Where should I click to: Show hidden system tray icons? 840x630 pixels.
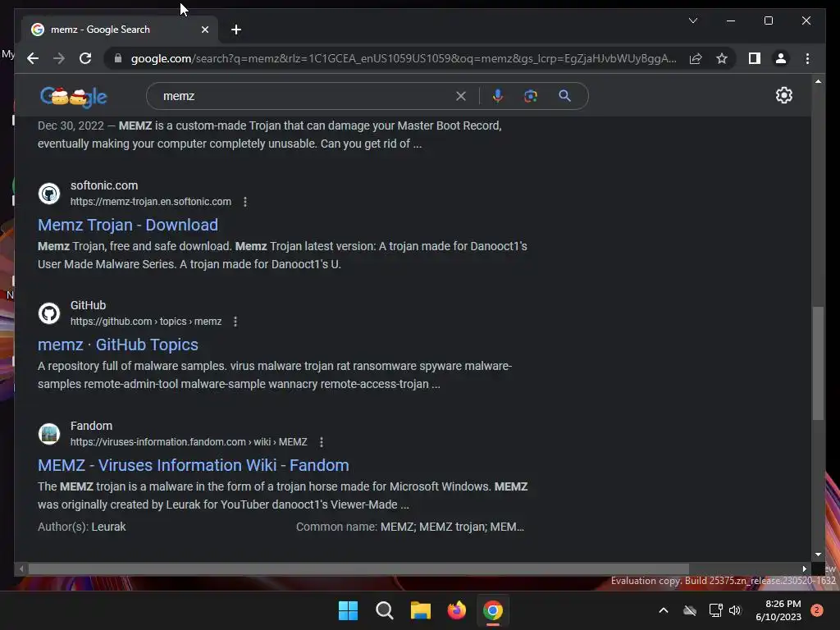click(663, 610)
